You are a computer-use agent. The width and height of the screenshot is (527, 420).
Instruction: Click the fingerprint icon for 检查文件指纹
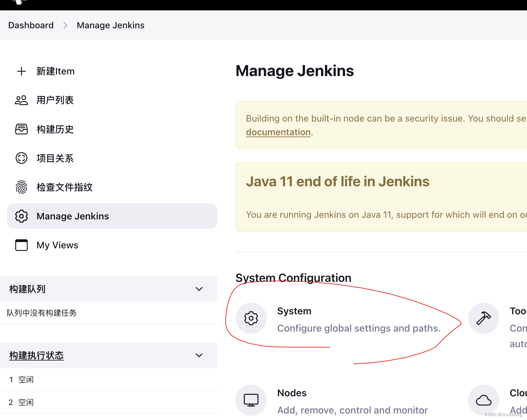coord(21,187)
